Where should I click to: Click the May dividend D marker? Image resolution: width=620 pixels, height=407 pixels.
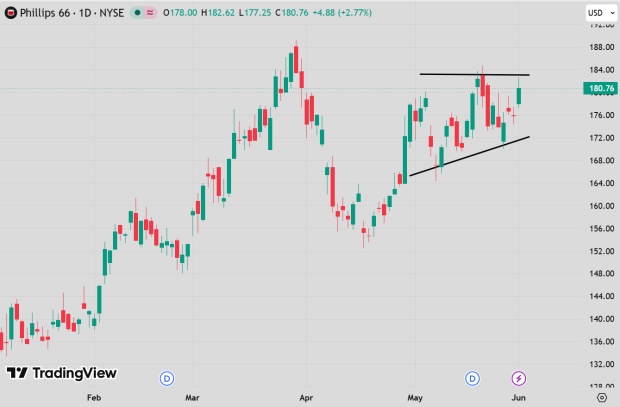click(472, 379)
